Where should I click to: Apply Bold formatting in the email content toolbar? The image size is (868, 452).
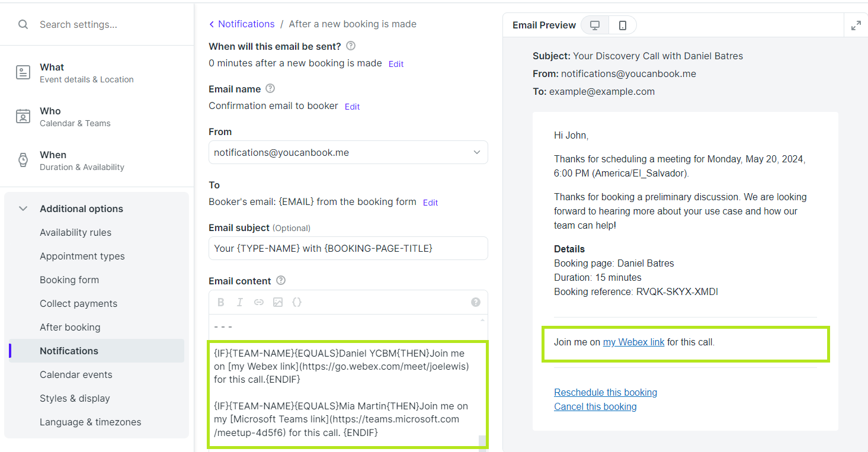click(220, 302)
